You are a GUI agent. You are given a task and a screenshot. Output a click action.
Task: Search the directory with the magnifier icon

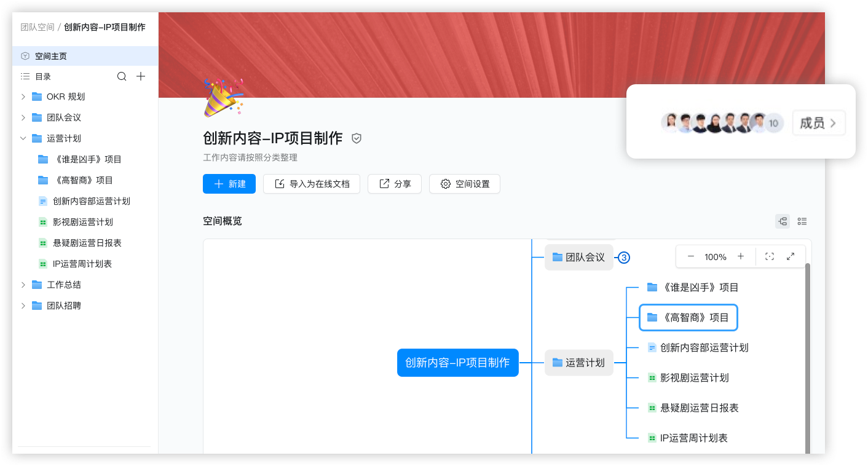pyautogui.click(x=122, y=76)
